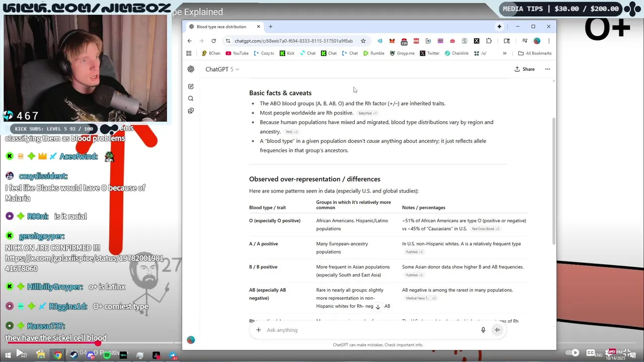Open the YouTube bookmark

237,53
